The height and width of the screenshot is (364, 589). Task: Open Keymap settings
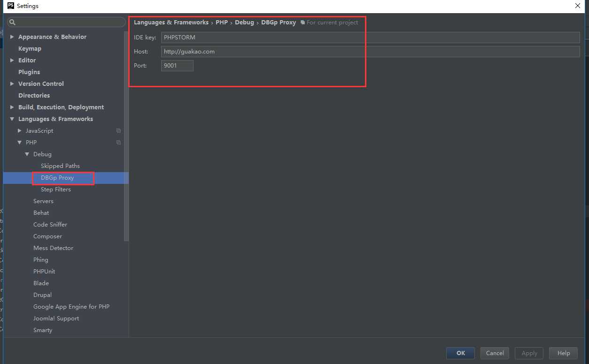pyautogui.click(x=30, y=48)
